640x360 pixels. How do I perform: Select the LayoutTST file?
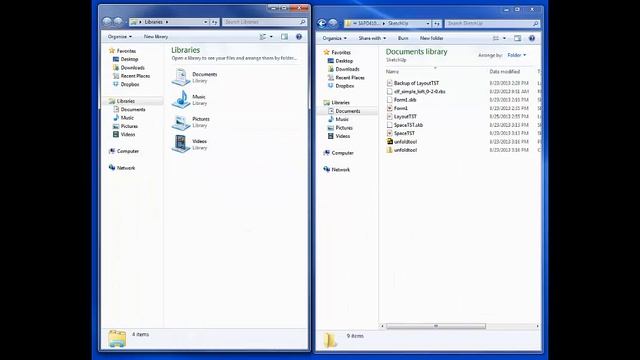click(x=405, y=117)
